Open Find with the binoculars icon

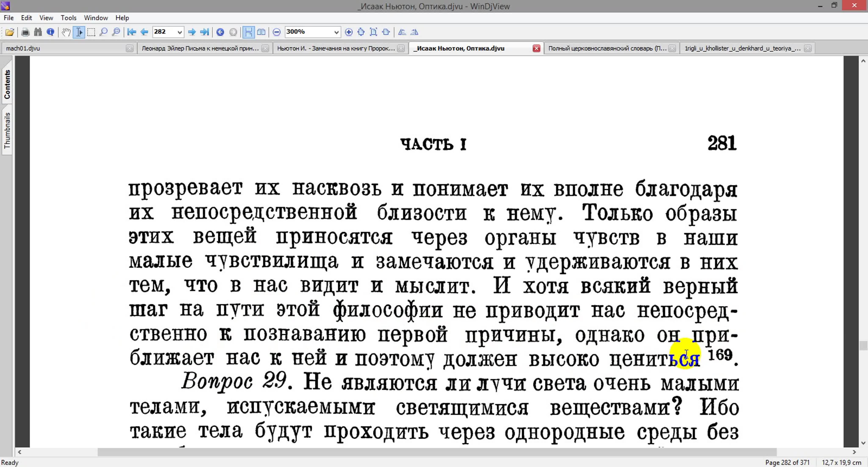[x=38, y=32]
